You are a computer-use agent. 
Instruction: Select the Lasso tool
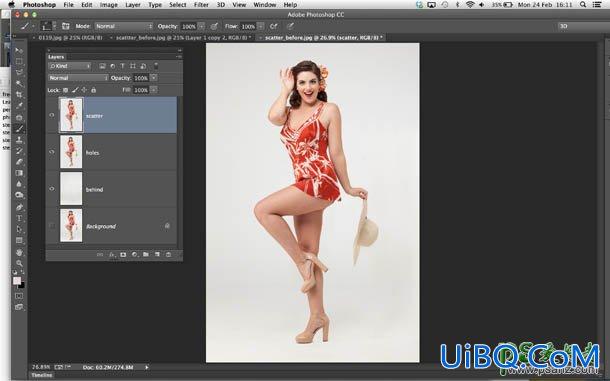19,72
